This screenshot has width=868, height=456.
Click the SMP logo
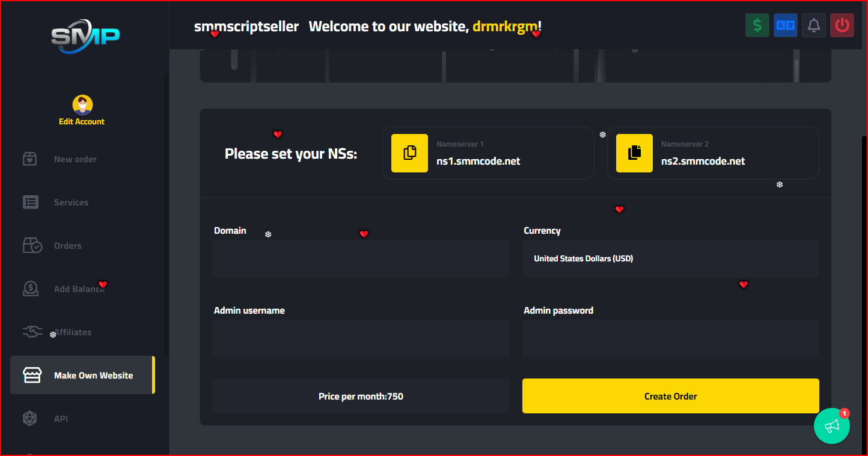(x=85, y=35)
